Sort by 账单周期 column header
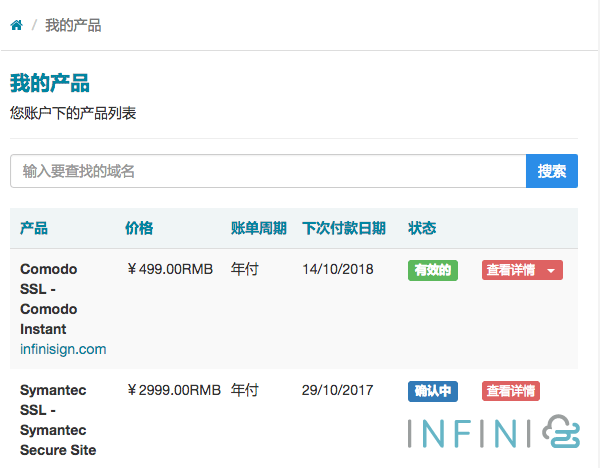 pos(259,228)
